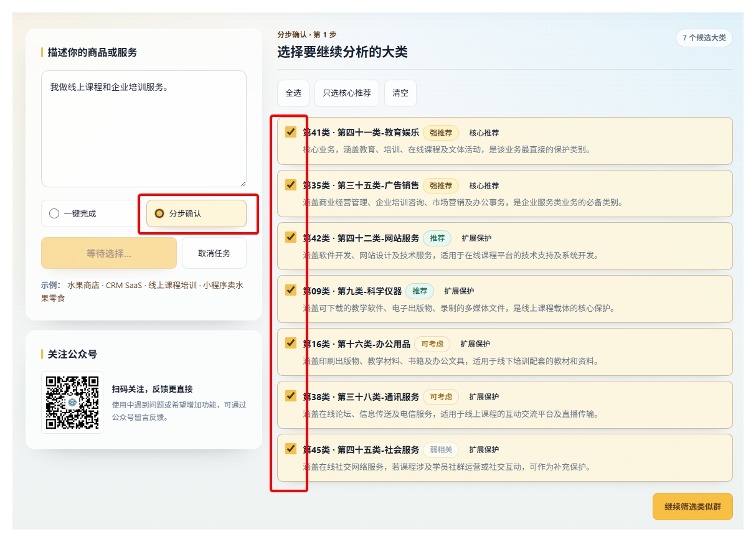Click the 第45类 description about 在线社交网络
The height and width of the screenshot is (542, 756).
click(x=447, y=467)
